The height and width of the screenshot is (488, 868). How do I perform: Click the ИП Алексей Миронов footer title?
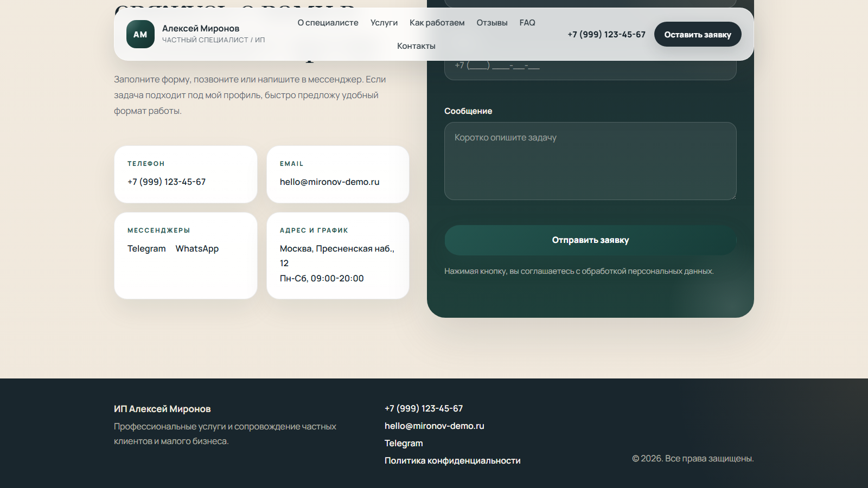pos(162,409)
